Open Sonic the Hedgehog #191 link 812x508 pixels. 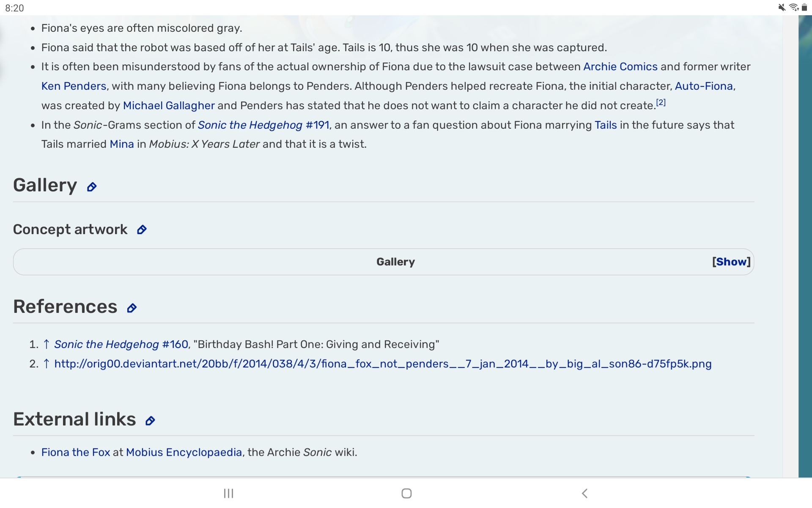[x=263, y=125]
